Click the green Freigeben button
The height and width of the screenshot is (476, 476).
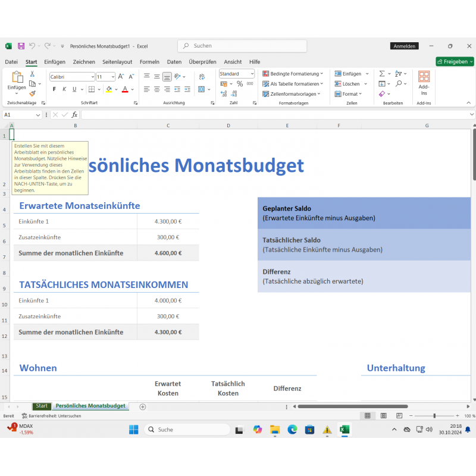455,61
